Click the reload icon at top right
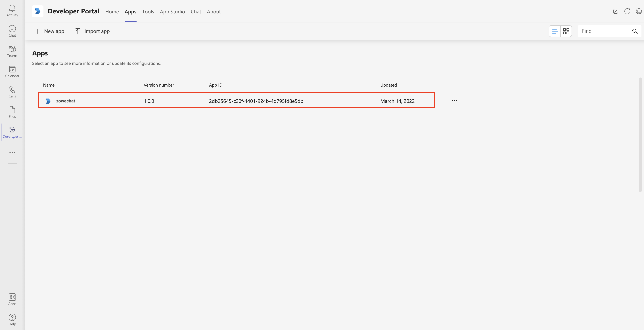 pos(627,11)
